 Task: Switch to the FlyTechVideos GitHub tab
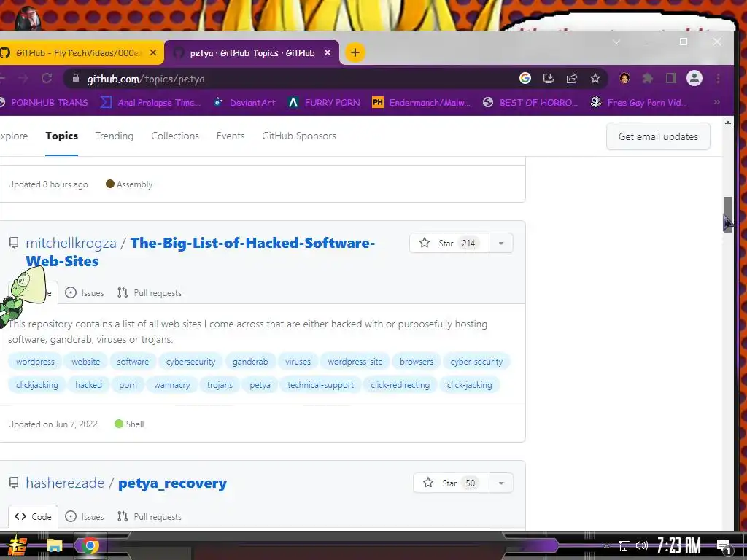point(79,52)
